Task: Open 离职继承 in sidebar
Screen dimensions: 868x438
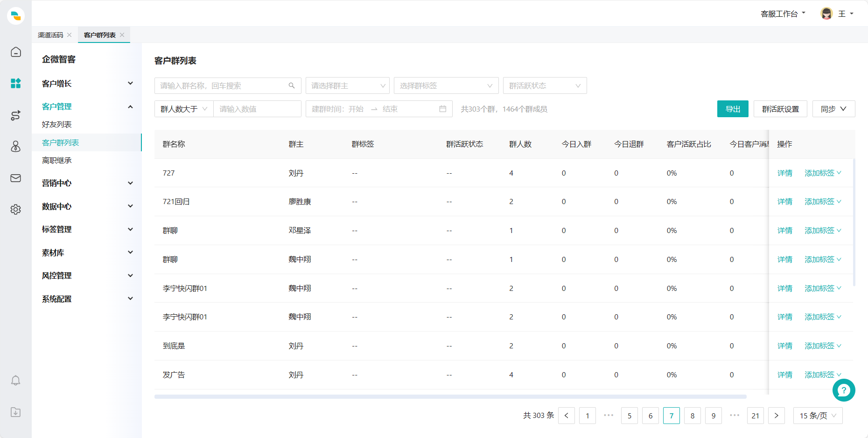Action: coord(57,160)
